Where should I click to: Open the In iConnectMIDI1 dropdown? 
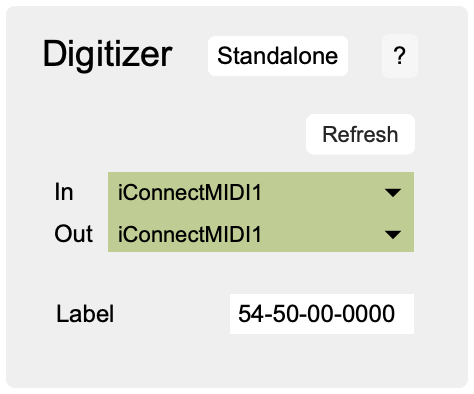point(261,192)
